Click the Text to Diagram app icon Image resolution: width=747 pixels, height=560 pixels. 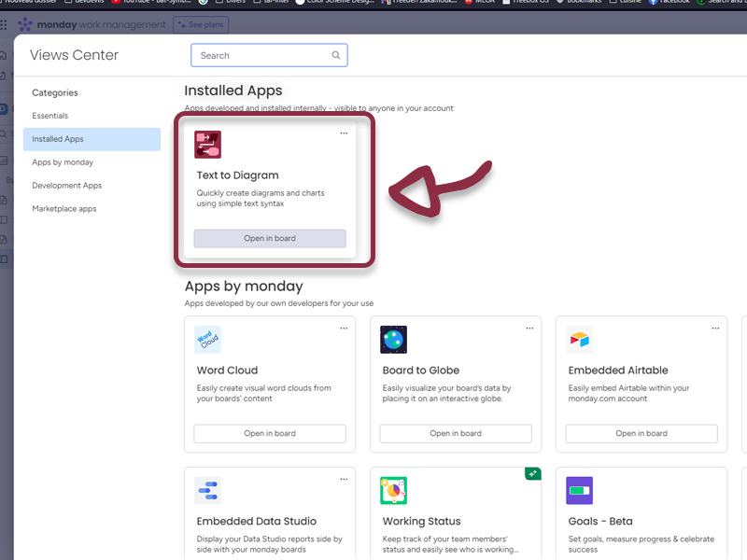coord(207,145)
